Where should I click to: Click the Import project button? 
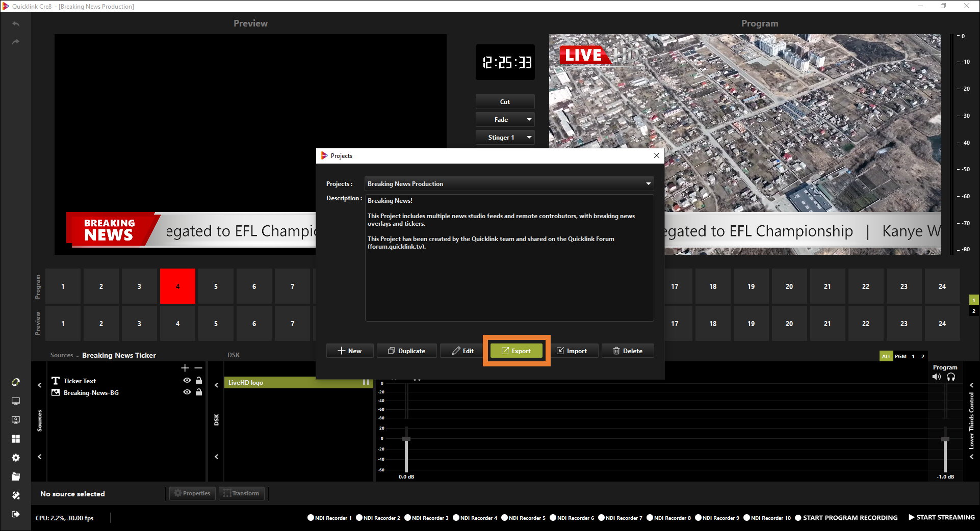point(572,351)
